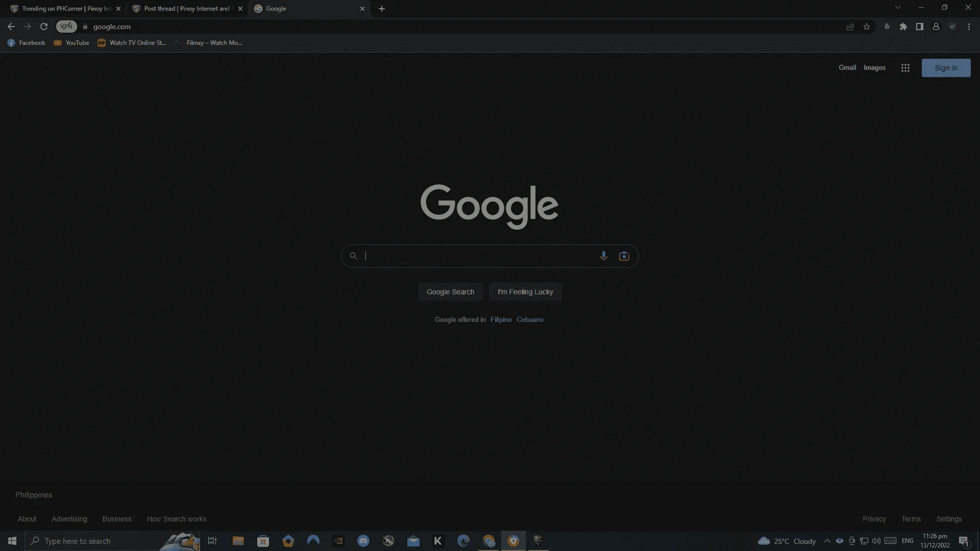This screenshot has width=980, height=551.
Task: Click the taskbar Type here to search box
Action: pos(112,541)
